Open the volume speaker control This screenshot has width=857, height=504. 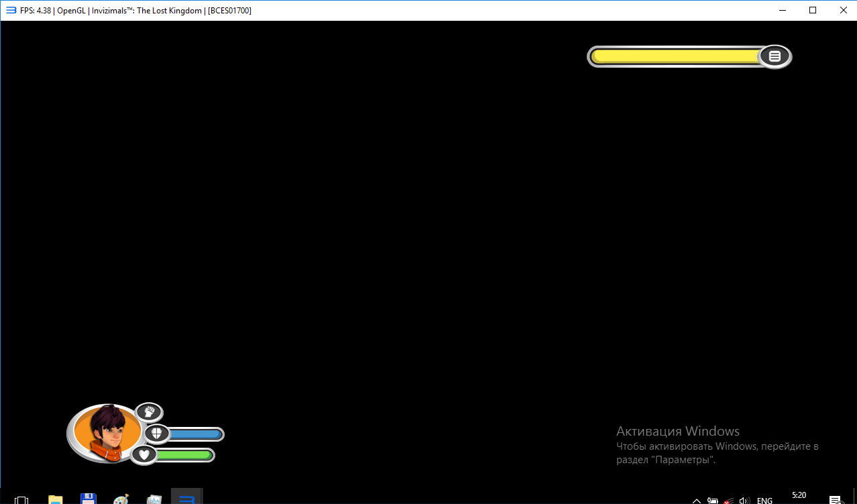[x=744, y=500]
